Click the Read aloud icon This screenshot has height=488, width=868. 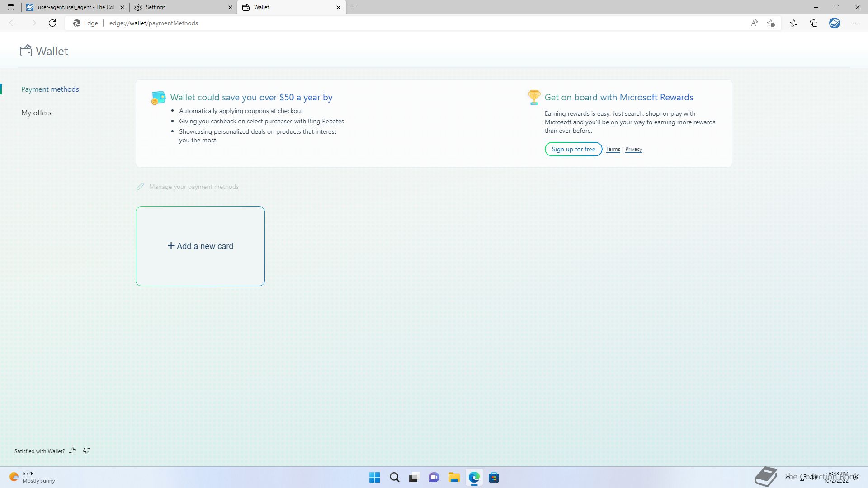(755, 23)
